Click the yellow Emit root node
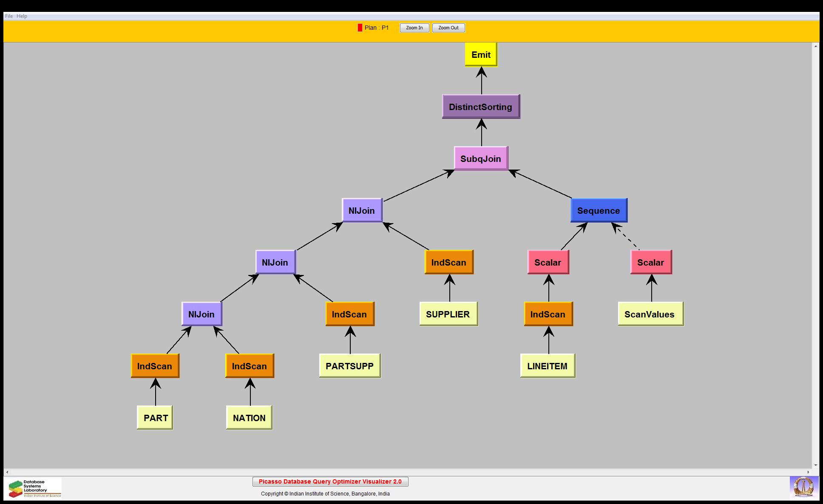823x504 pixels. [481, 55]
